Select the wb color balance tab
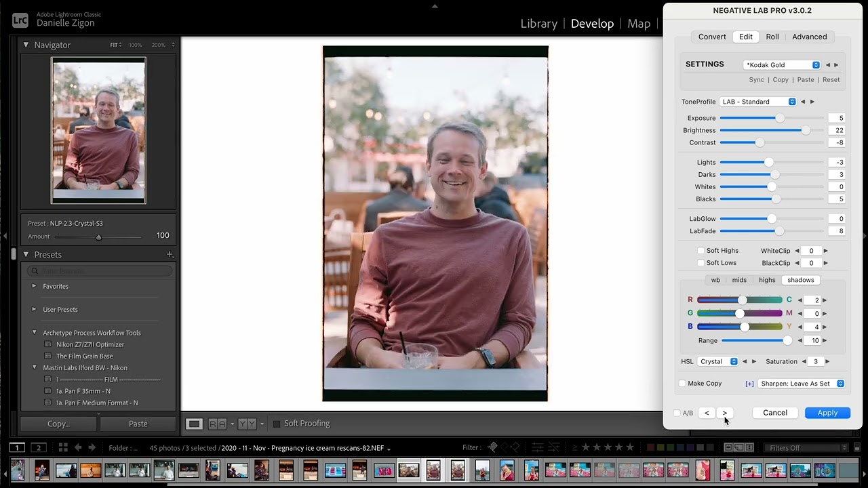This screenshot has height=488, width=868. (715, 280)
